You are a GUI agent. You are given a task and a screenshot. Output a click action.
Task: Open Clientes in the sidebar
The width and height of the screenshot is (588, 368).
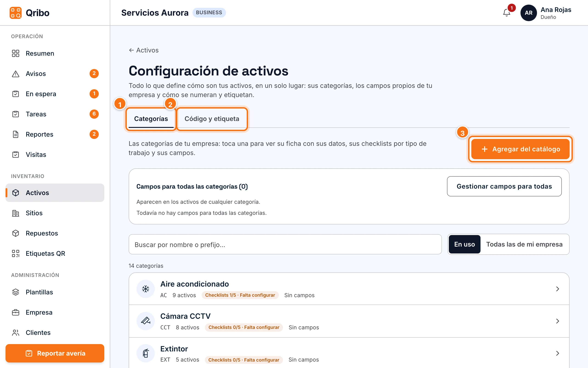tap(55, 333)
